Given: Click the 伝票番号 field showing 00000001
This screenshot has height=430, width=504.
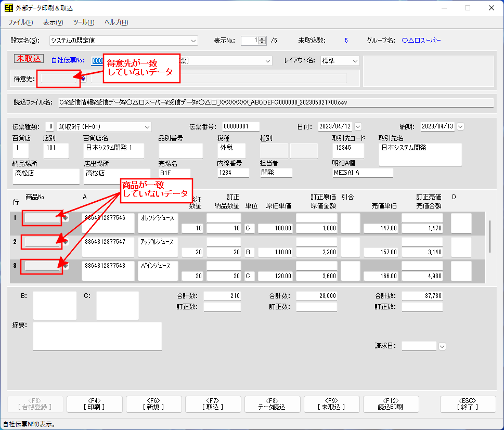Looking at the screenshot, I should (x=241, y=127).
